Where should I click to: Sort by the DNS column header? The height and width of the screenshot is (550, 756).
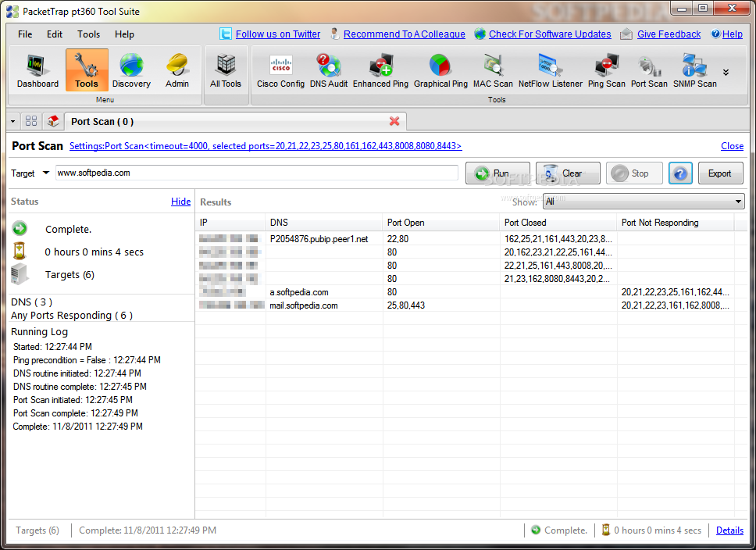(x=324, y=223)
